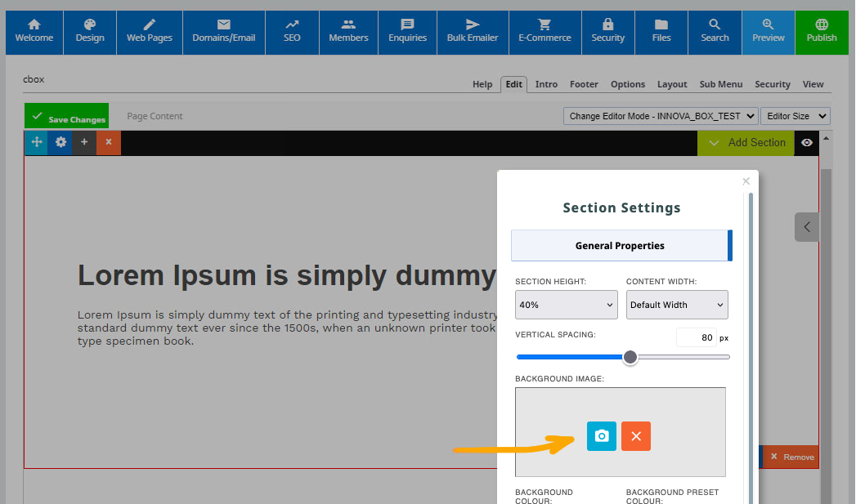The height and width of the screenshot is (504, 856).
Task: Click the plus icon in section toolbar
Action: click(x=84, y=142)
